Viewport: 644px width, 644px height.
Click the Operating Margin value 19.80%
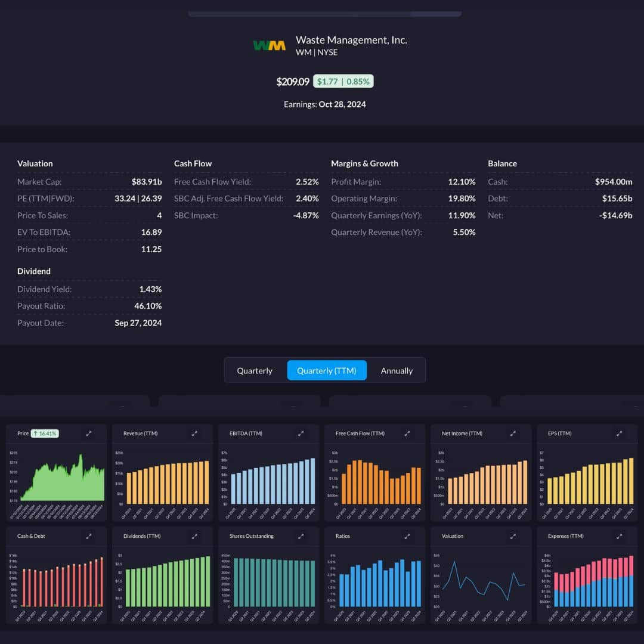click(x=462, y=199)
